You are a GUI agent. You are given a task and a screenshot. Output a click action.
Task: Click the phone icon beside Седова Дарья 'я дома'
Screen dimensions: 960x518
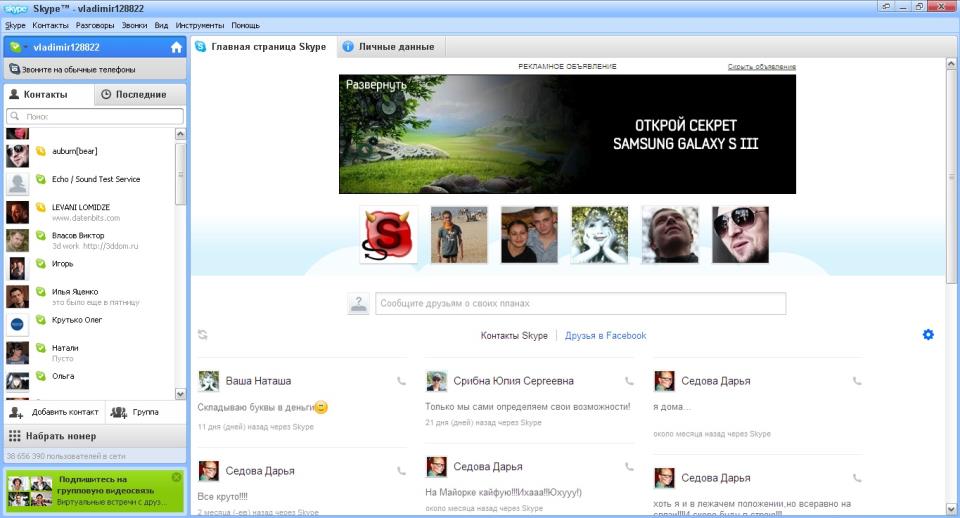(x=857, y=381)
